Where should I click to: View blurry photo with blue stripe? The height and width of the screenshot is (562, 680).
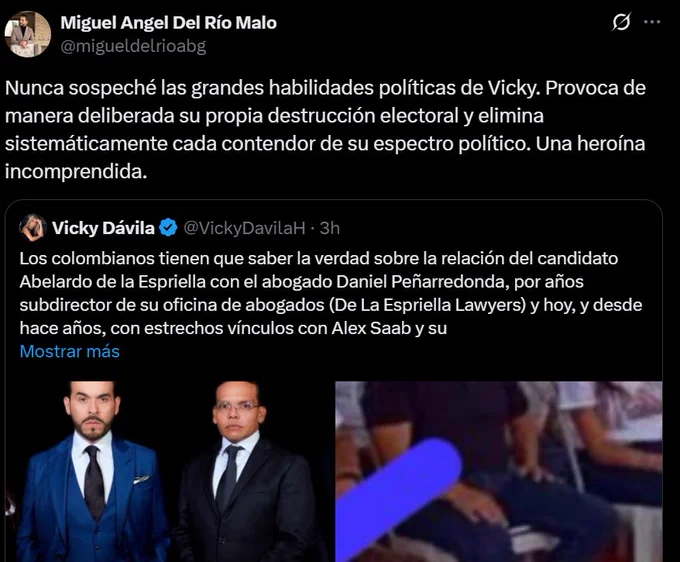click(499, 471)
